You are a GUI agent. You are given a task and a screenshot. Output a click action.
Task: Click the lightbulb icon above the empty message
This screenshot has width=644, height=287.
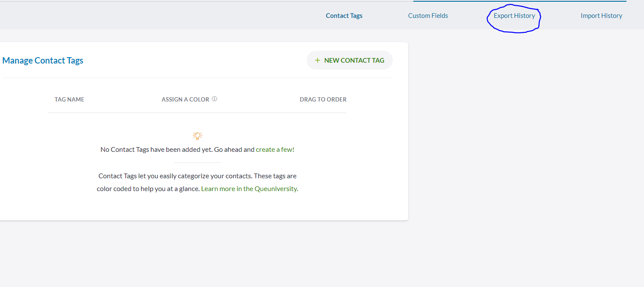point(197,136)
